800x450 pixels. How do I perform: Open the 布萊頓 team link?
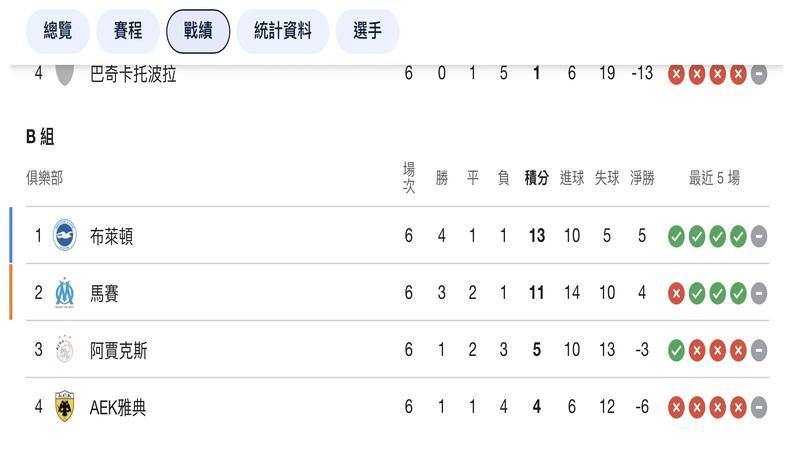[x=111, y=236]
